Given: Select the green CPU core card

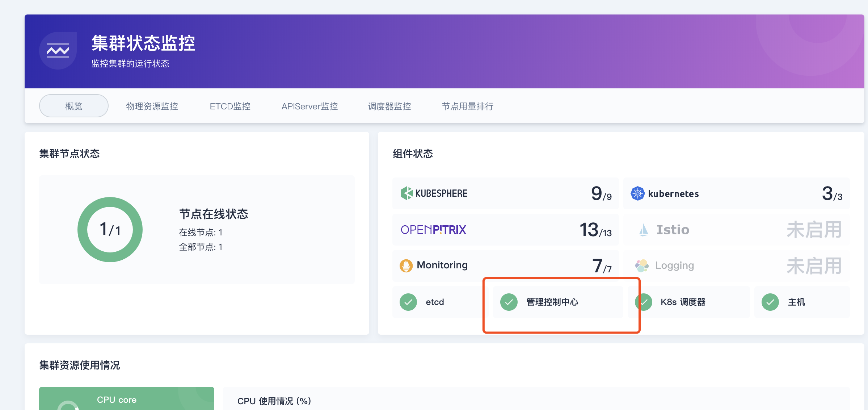Looking at the screenshot, I should (x=127, y=399).
